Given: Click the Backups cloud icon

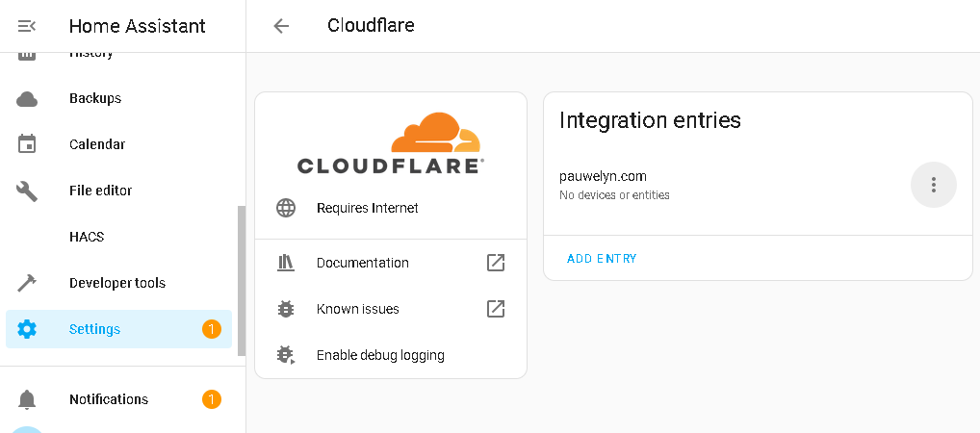Looking at the screenshot, I should pyautogui.click(x=27, y=99).
